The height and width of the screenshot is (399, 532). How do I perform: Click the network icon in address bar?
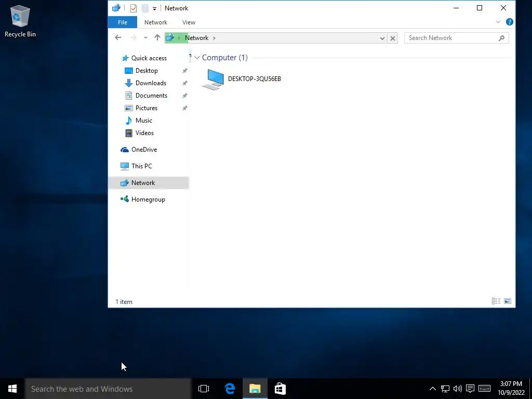coord(170,37)
